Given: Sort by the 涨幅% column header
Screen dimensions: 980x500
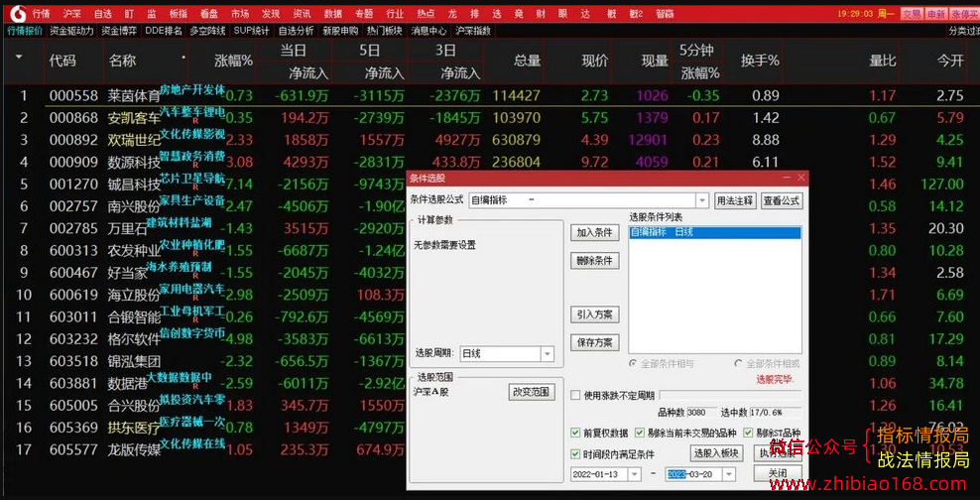Looking at the screenshot, I should pyautogui.click(x=234, y=61).
